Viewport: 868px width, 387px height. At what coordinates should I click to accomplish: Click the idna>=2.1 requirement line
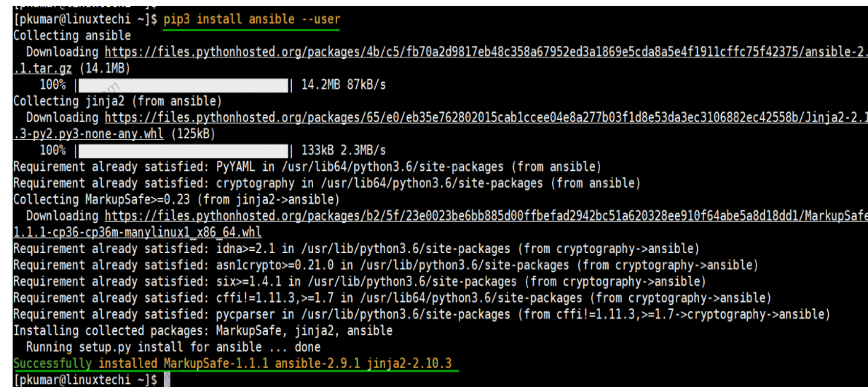tap(356, 249)
